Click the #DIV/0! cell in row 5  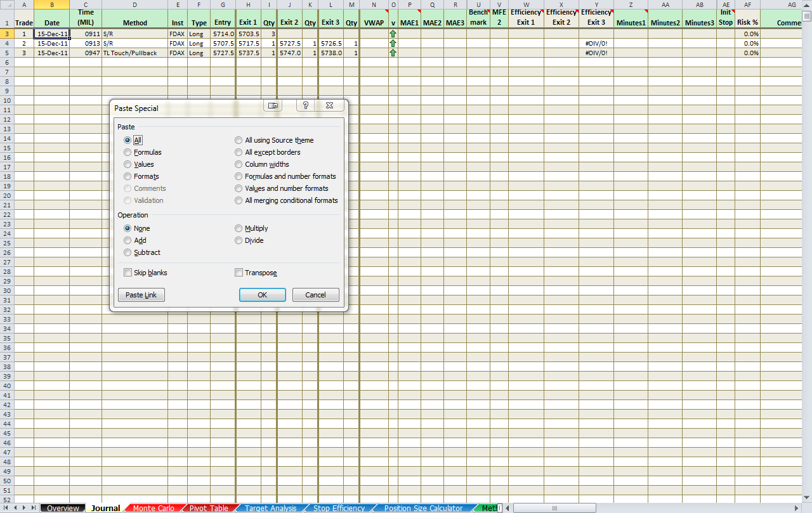[596, 53]
